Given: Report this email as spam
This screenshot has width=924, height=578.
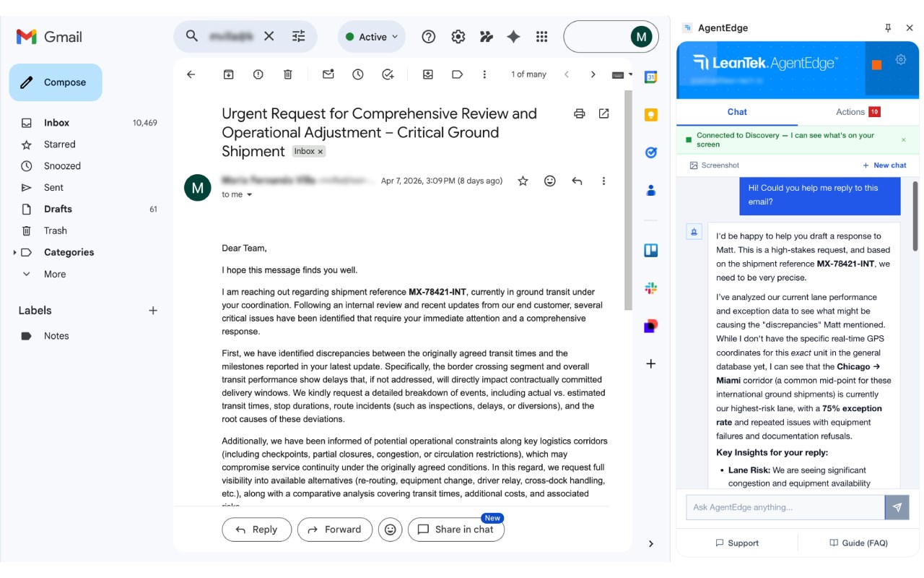Looking at the screenshot, I should point(258,74).
